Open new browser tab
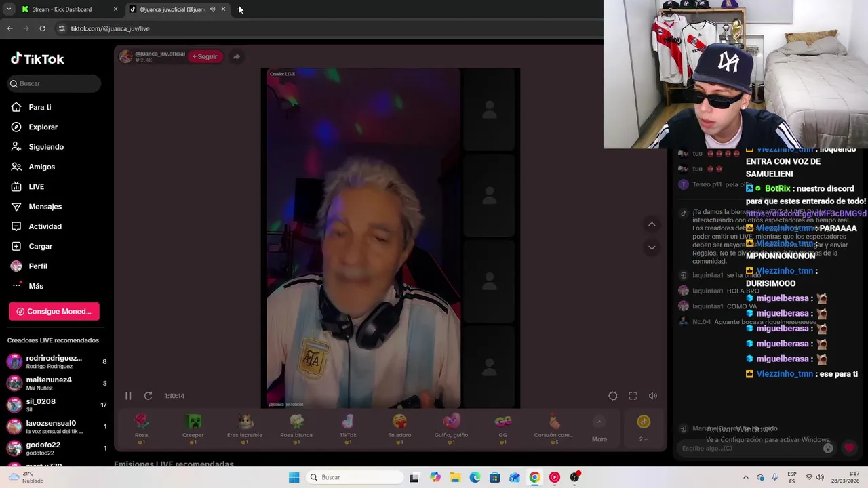 241,9
